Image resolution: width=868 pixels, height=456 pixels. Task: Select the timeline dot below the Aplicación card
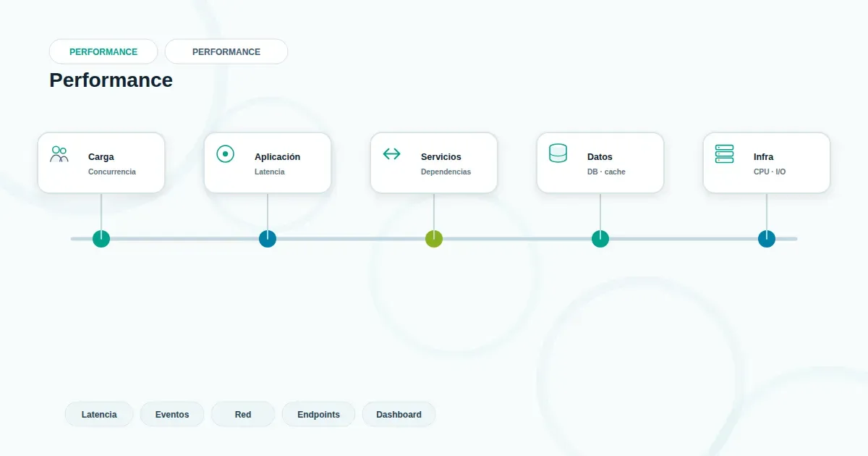(x=268, y=239)
